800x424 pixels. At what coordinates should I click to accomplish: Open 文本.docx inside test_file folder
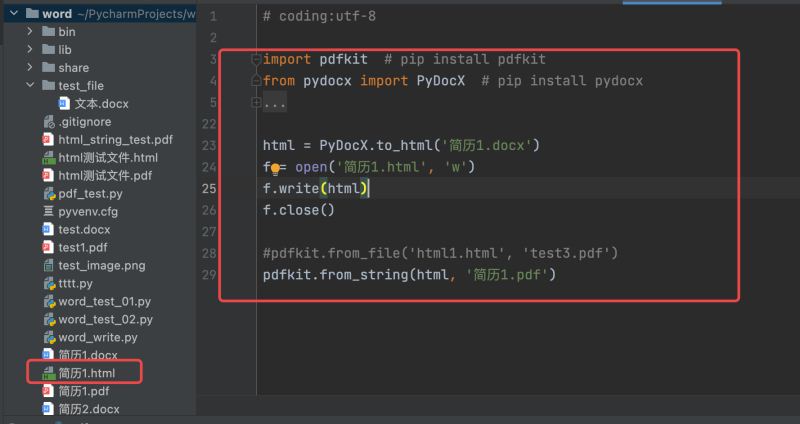[101, 104]
